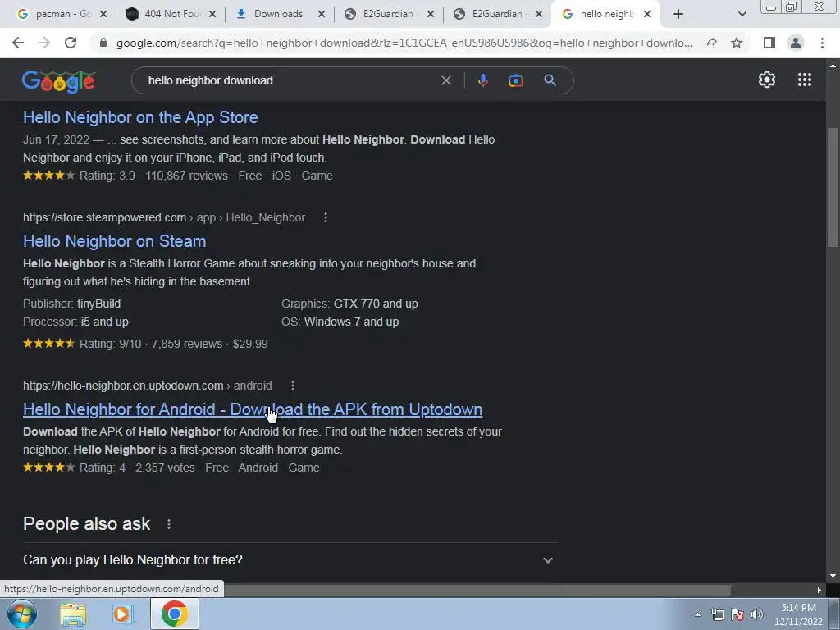Open network icon in system tray

[717, 614]
